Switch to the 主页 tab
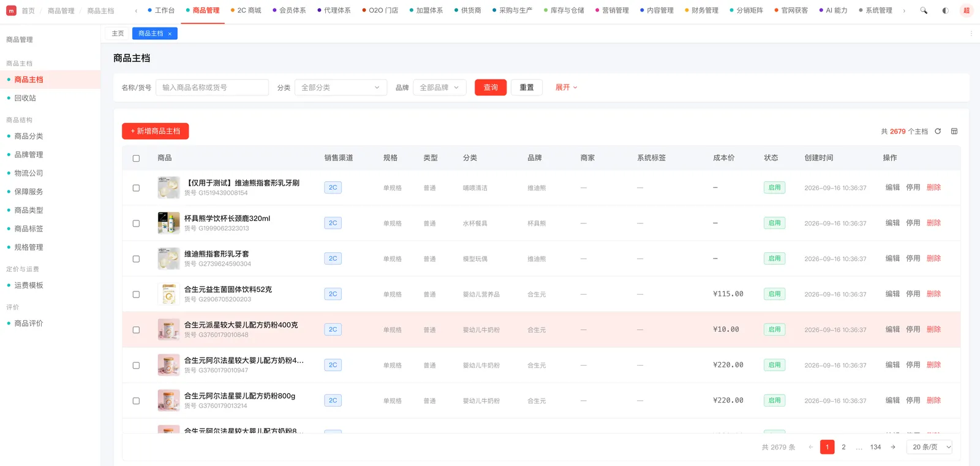980x466 pixels. coord(118,34)
